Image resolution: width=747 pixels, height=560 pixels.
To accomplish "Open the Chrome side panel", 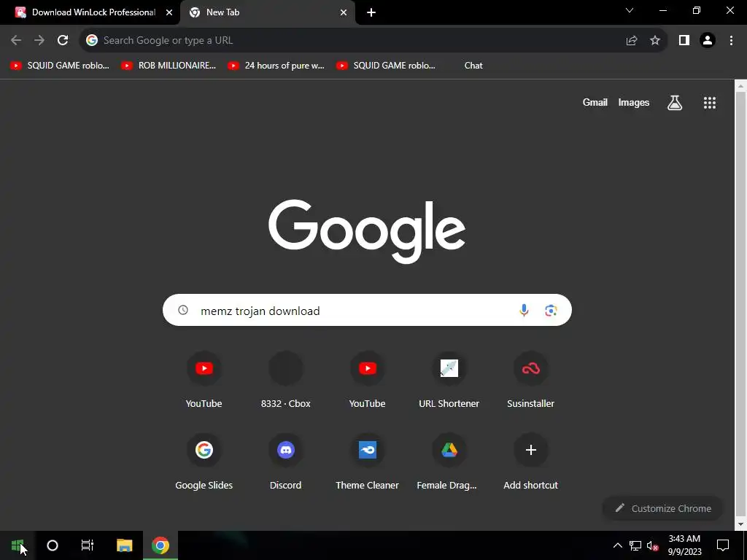I will pyautogui.click(x=684, y=41).
